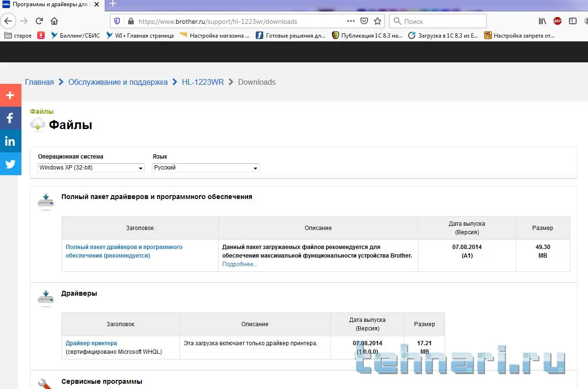Screen dimensions: 588x389
Task: Click the red download bookmark icon
Action: (41, 35)
